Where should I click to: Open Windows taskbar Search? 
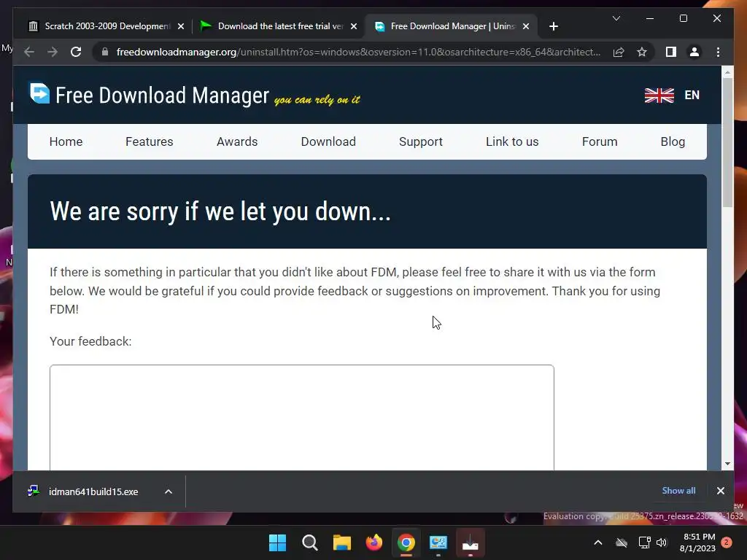pos(309,542)
